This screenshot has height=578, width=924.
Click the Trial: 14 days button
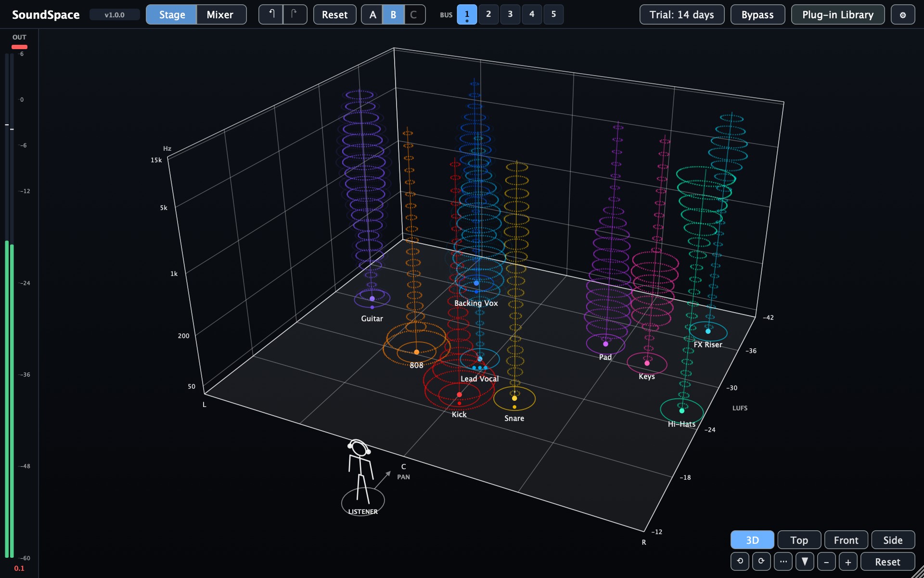(682, 14)
